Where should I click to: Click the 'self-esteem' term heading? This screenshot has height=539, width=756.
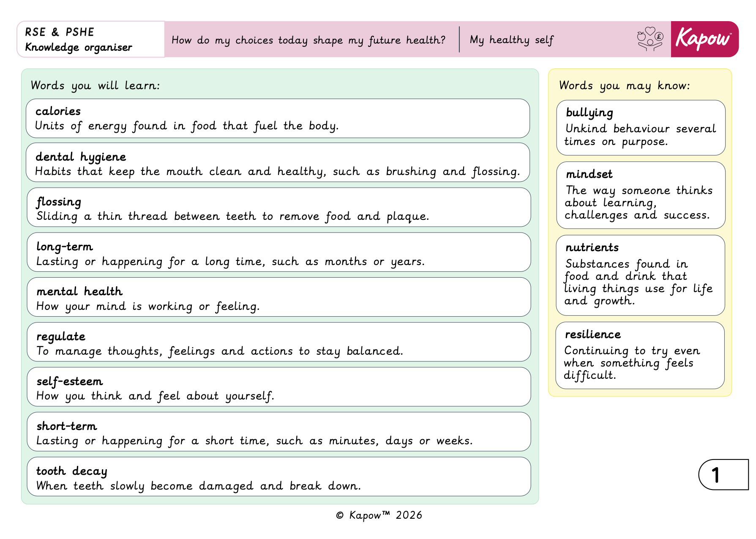pos(70,381)
